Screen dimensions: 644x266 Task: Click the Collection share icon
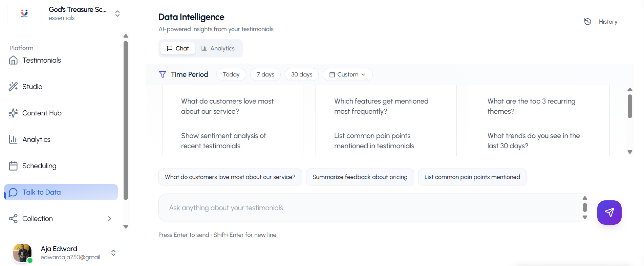click(x=13, y=219)
